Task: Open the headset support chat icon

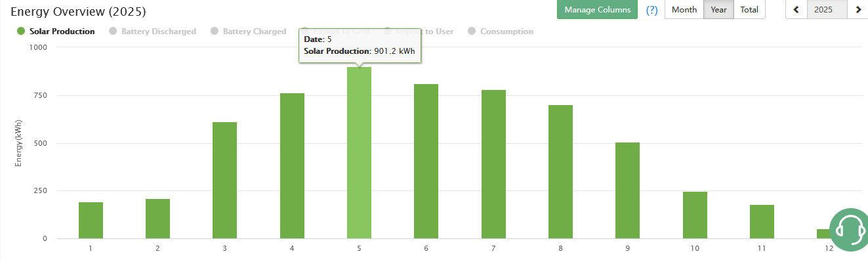Action: (850, 230)
